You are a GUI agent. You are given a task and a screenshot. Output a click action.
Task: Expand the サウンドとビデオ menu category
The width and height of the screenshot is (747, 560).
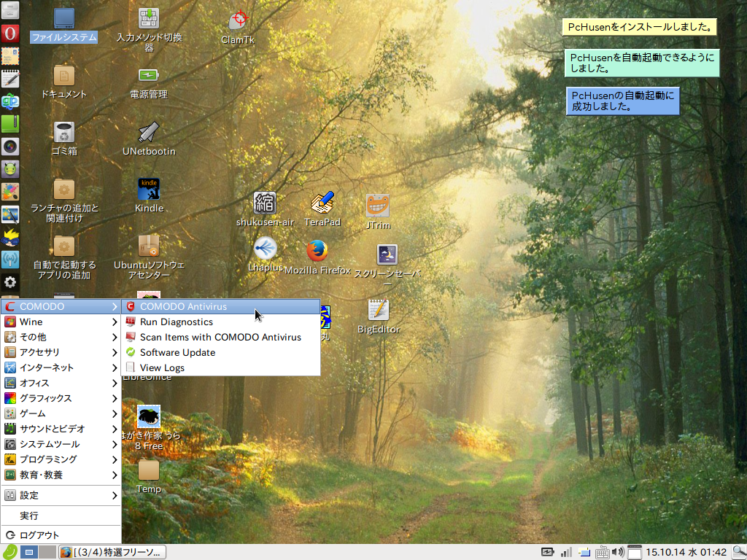61,429
